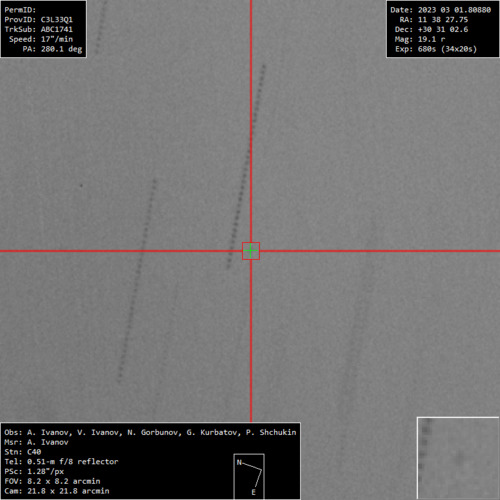Click the green crosshair target marker

point(251,251)
